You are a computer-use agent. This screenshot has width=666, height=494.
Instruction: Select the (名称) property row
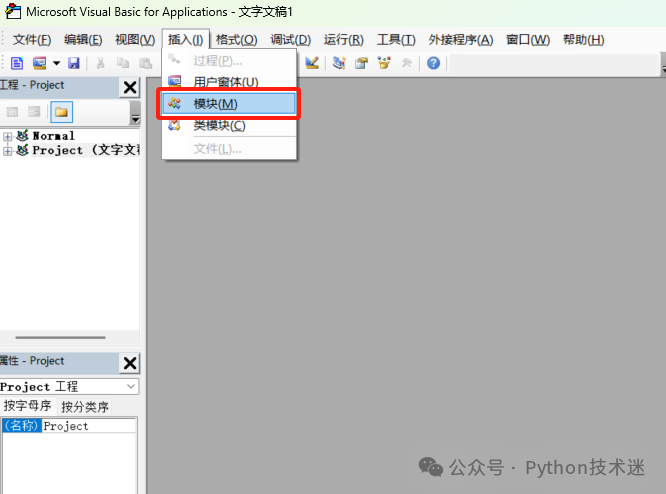69,426
